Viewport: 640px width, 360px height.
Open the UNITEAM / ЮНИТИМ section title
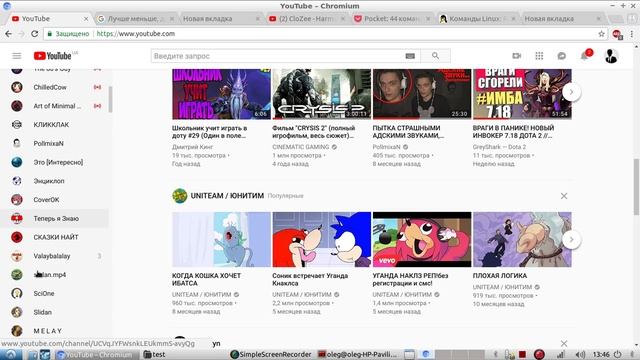coord(227,196)
